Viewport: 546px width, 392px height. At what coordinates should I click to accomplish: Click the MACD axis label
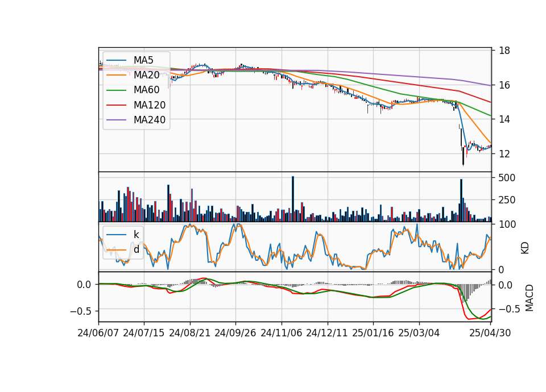(530, 298)
